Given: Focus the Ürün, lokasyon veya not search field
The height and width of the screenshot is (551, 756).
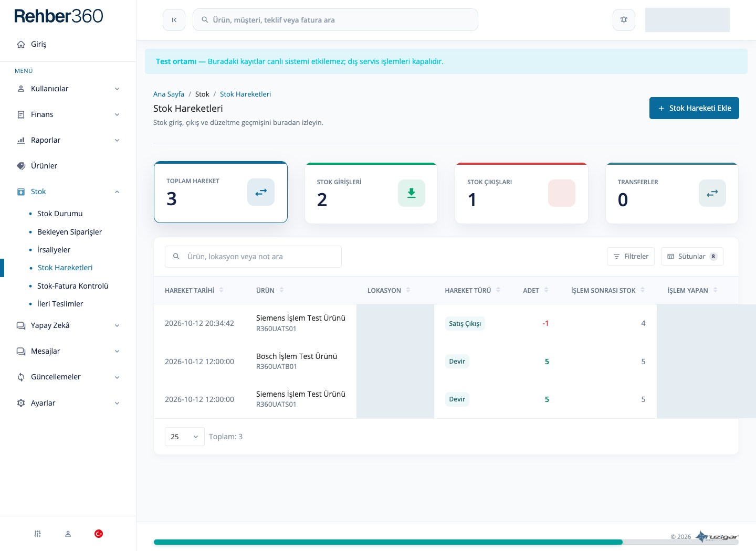Looking at the screenshot, I should (253, 257).
